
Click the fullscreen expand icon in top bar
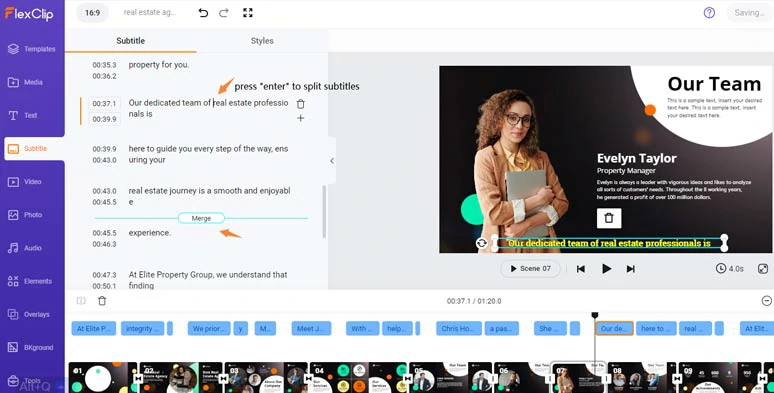click(248, 13)
